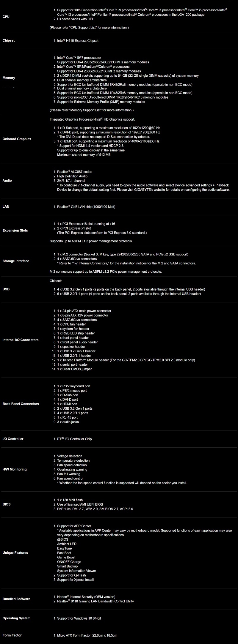Click the Internal I/O Connectors label
The height and width of the screenshot is (644, 238).
(21, 340)
